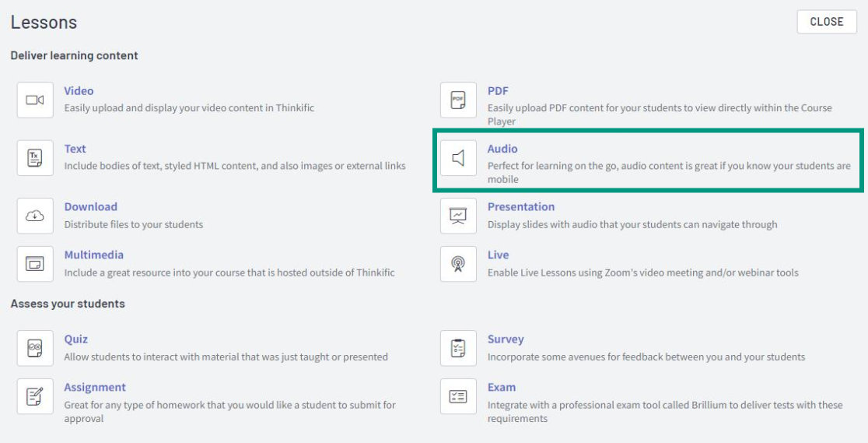The width and height of the screenshot is (868, 443).
Task: Click the Assignment pencil icon
Action: [x=35, y=396]
